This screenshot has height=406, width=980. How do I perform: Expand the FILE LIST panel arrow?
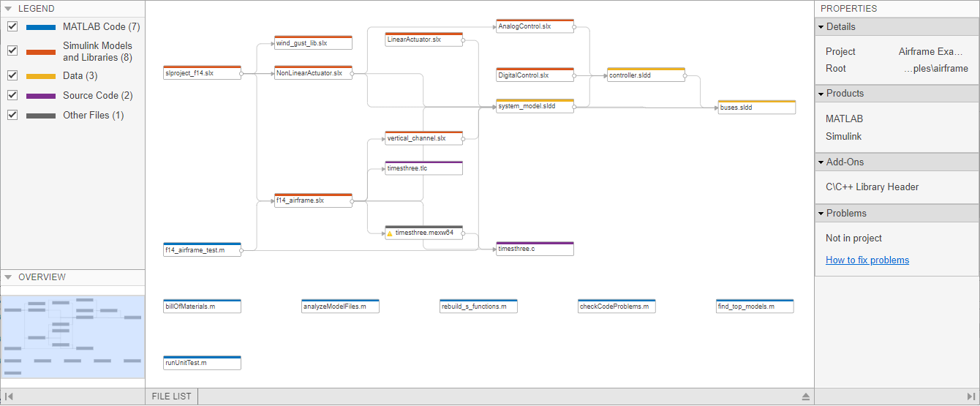tap(806, 396)
